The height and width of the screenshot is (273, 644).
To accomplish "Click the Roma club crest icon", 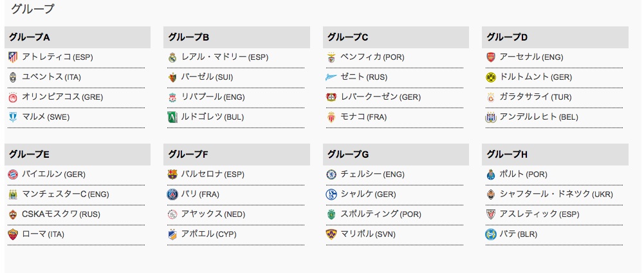I will click(x=13, y=234).
